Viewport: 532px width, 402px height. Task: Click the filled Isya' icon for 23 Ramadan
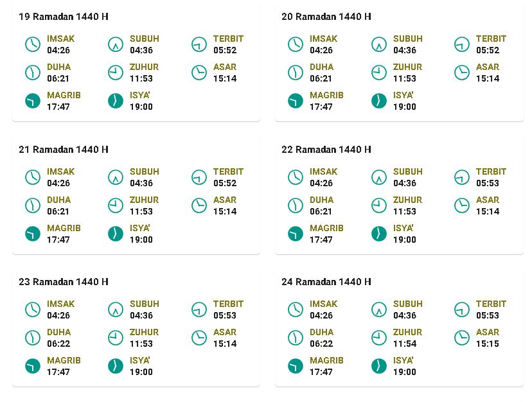(116, 366)
